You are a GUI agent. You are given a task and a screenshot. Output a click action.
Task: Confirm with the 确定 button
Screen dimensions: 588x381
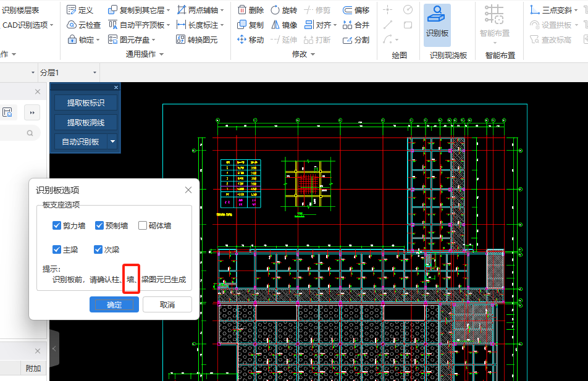[x=114, y=304]
